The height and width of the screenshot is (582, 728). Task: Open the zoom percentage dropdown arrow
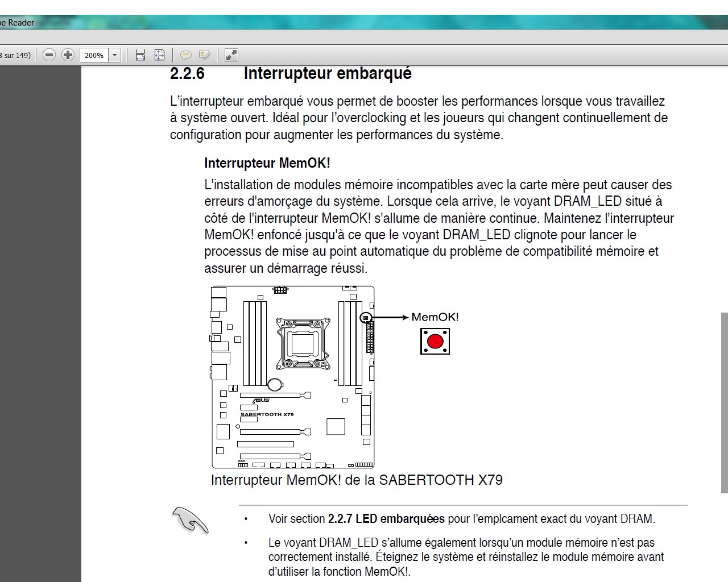click(x=114, y=55)
